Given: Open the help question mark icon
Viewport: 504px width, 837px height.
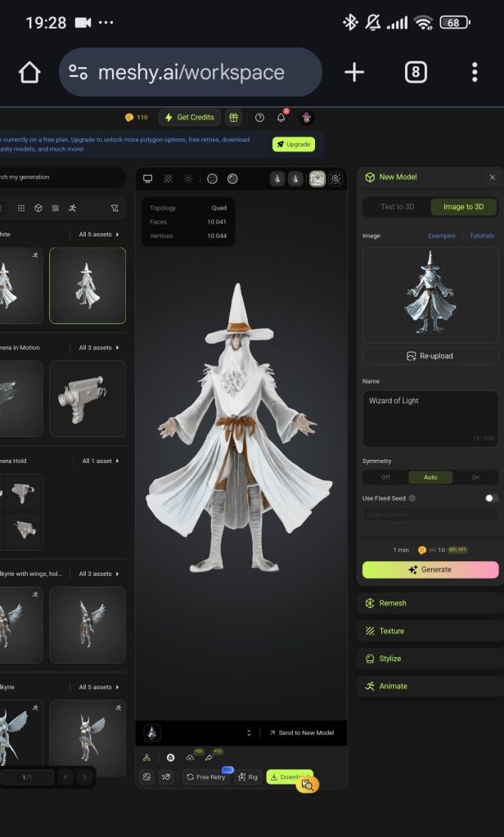Looking at the screenshot, I should tap(259, 118).
